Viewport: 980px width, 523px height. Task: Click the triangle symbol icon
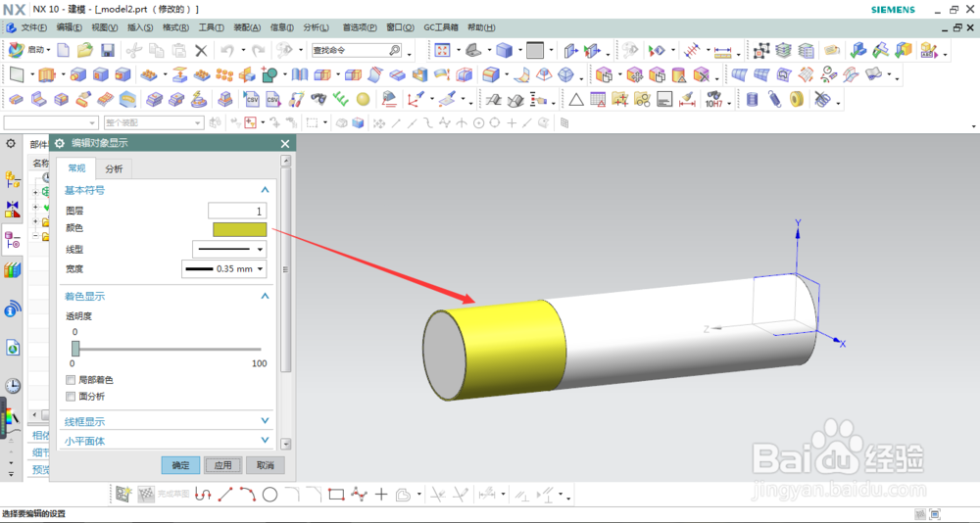click(x=575, y=99)
